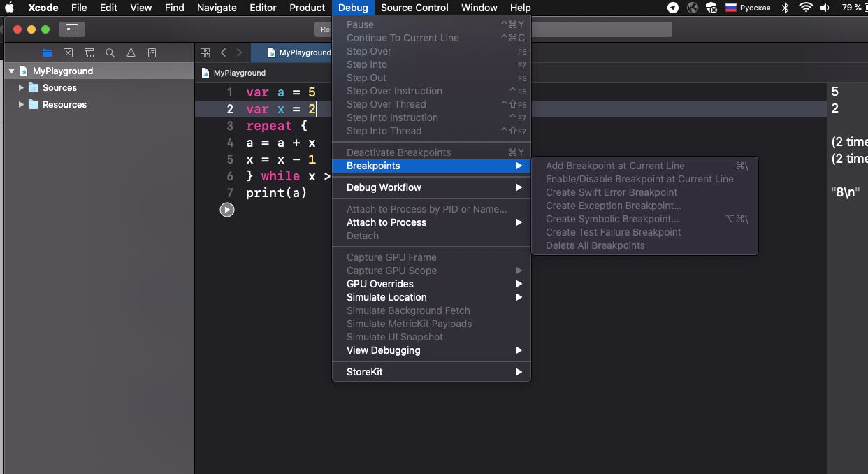
Task: Click the globe status icon
Action: click(x=693, y=8)
